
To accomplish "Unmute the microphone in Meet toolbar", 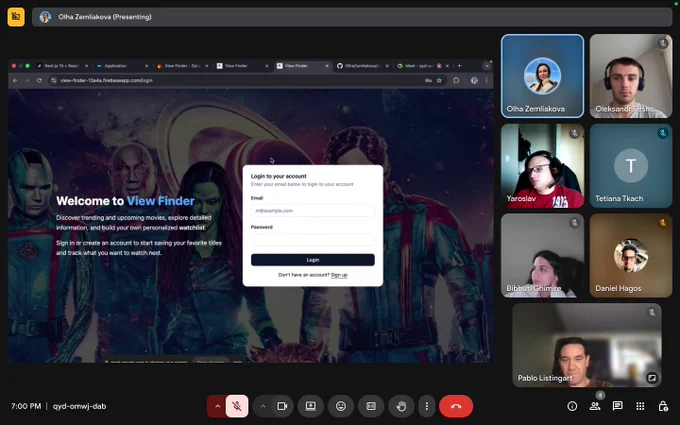I will click(x=237, y=406).
